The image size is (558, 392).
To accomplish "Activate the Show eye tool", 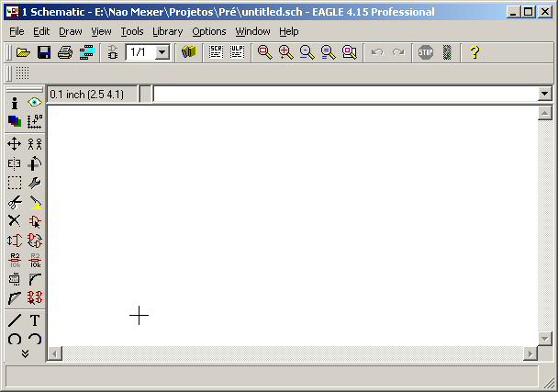I will [35, 103].
